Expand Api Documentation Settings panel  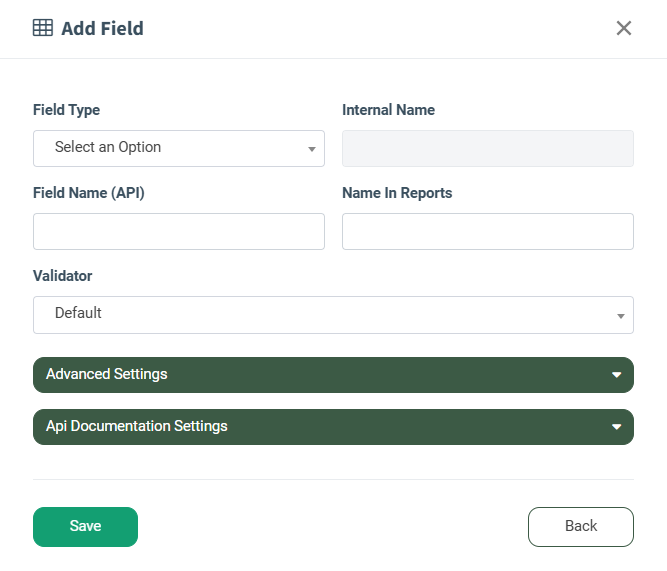[320, 427]
